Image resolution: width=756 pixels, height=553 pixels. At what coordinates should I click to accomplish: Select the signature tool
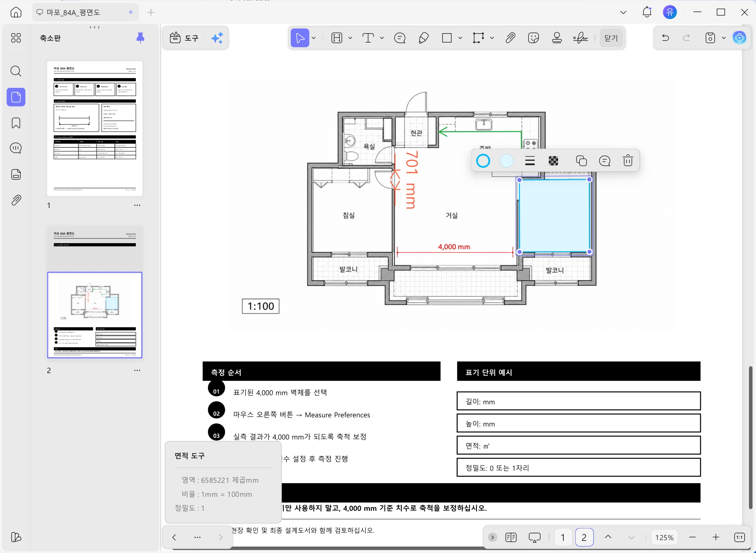point(580,38)
